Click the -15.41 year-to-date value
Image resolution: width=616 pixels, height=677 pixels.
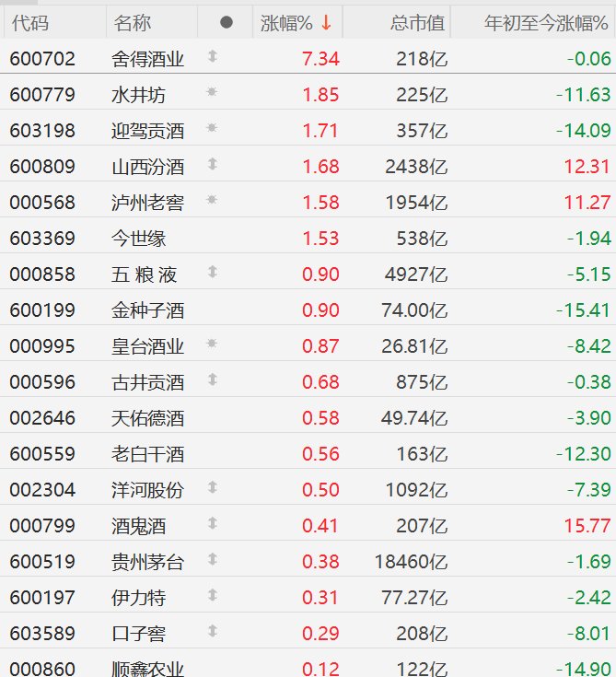click(583, 310)
